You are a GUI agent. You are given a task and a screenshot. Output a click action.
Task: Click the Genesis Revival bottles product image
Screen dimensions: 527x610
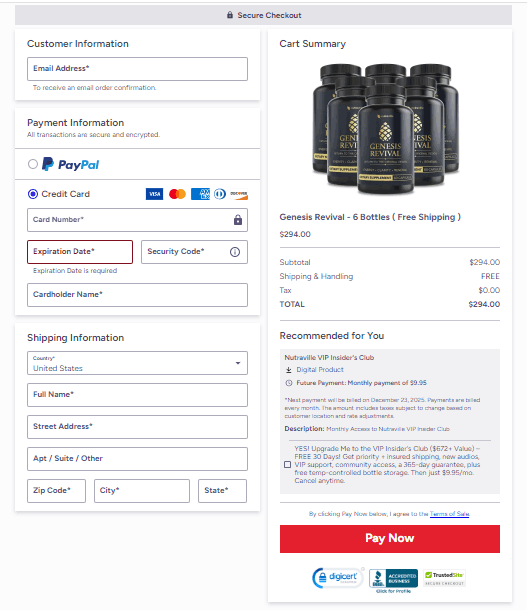[386, 128]
